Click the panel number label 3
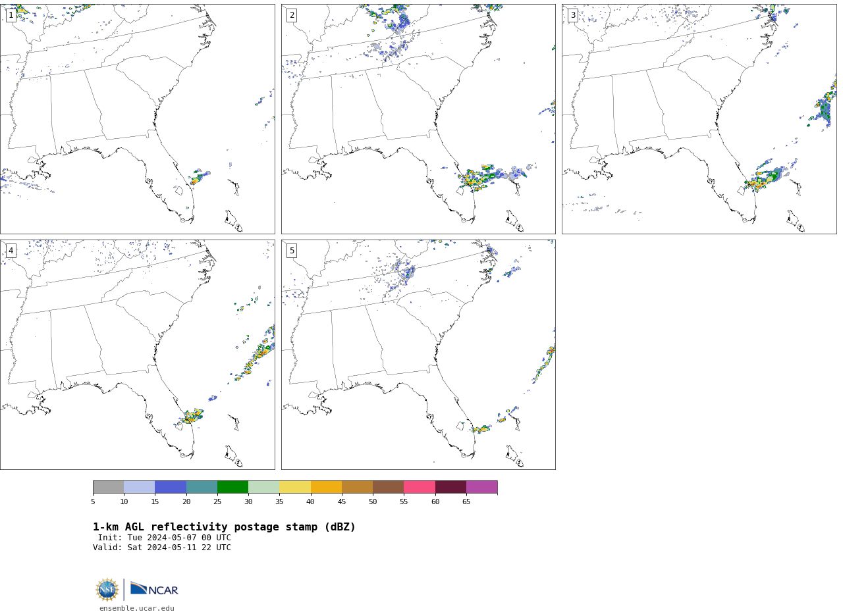The height and width of the screenshot is (616, 843). pyautogui.click(x=573, y=15)
